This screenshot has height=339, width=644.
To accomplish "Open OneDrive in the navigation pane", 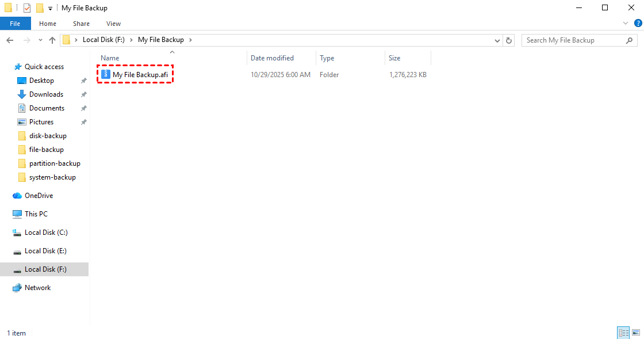I will 40,196.
